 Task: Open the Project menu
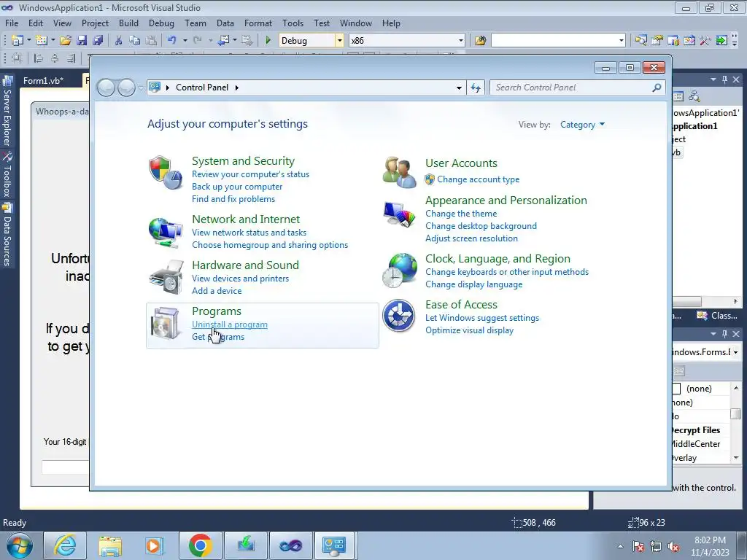click(95, 23)
